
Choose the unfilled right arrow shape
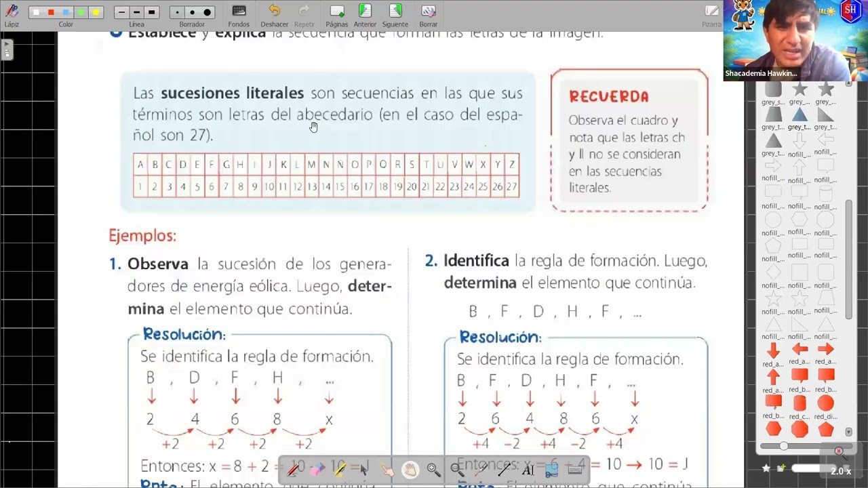click(773, 166)
